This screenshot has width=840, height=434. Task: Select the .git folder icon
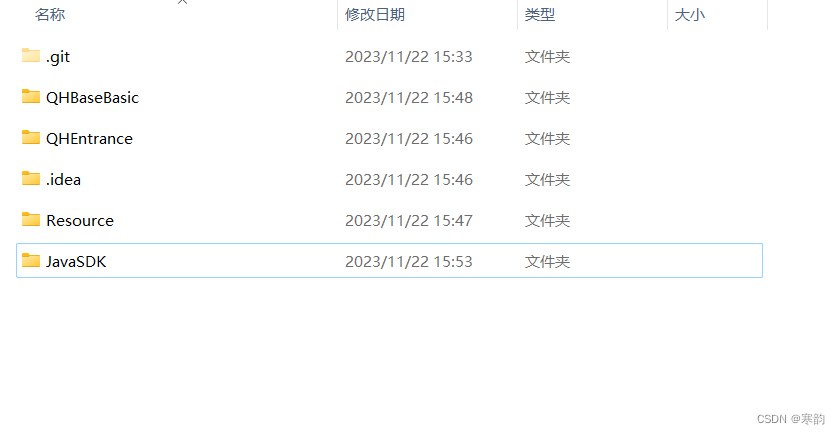point(31,55)
